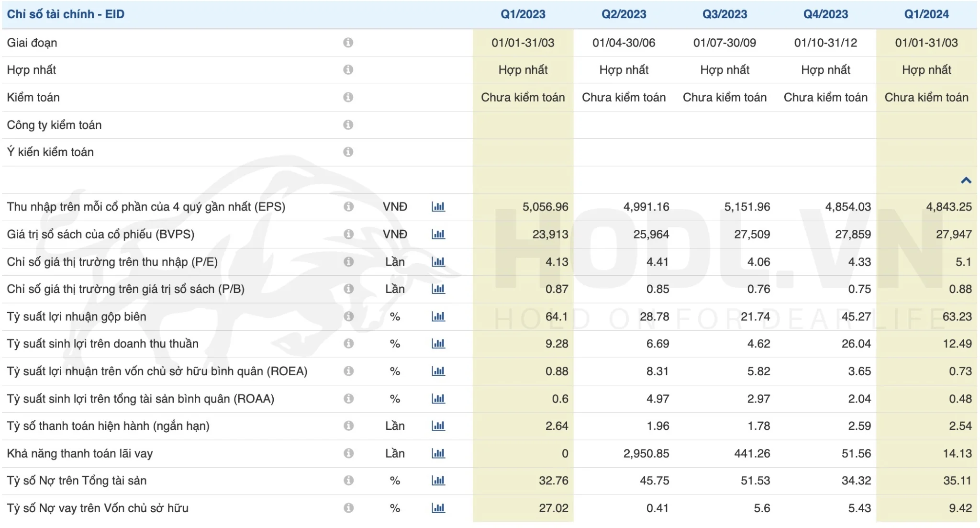The image size is (980, 528).
Task: Collapse section with blue chevron arrow
Action: click(x=966, y=180)
